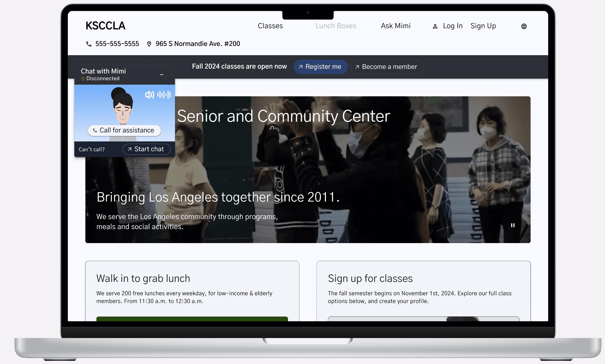
Task: Open the Lunch Boxes menu item
Action: (x=336, y=26)
